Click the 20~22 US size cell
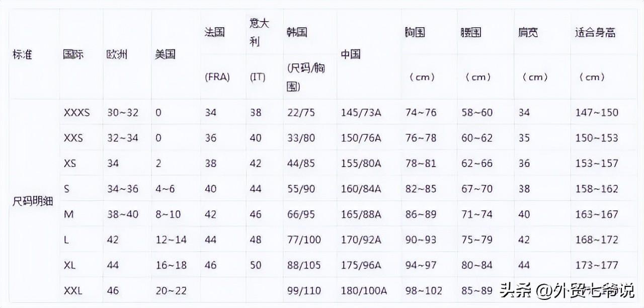 click(171, 290)
